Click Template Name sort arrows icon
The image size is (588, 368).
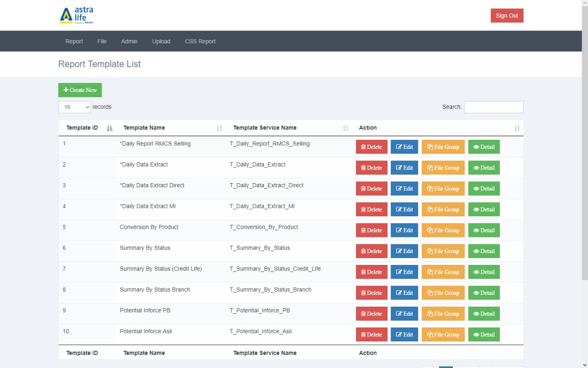pos(220,128)
